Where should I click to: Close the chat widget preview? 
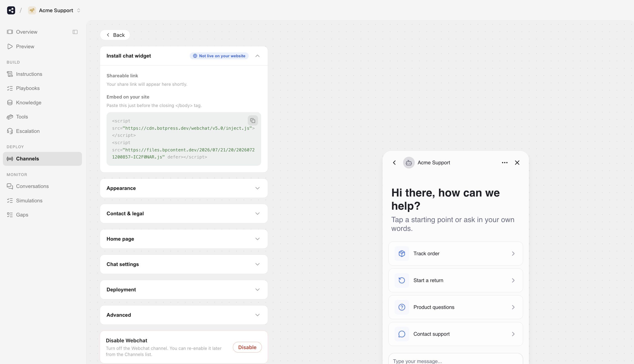[x=517, y=163]
